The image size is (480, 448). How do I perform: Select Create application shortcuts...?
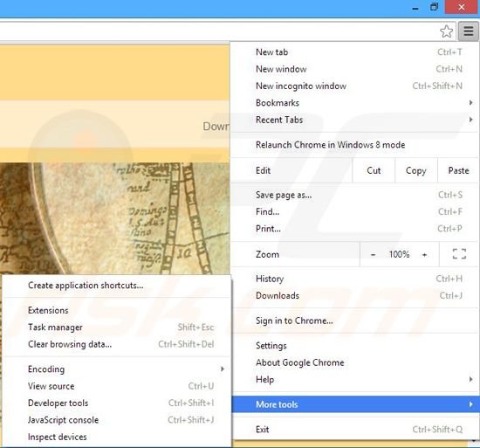(x=116, y=286)
